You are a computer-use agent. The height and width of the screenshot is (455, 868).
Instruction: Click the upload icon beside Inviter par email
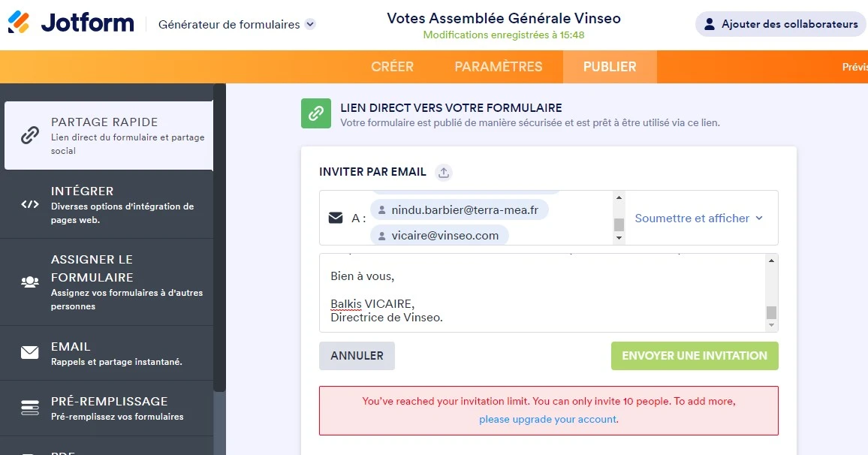444,173
